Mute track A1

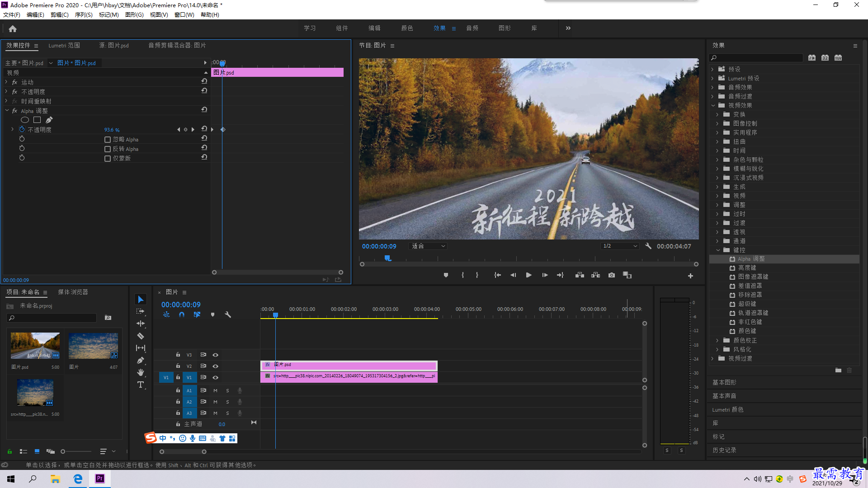coord(215,390)
